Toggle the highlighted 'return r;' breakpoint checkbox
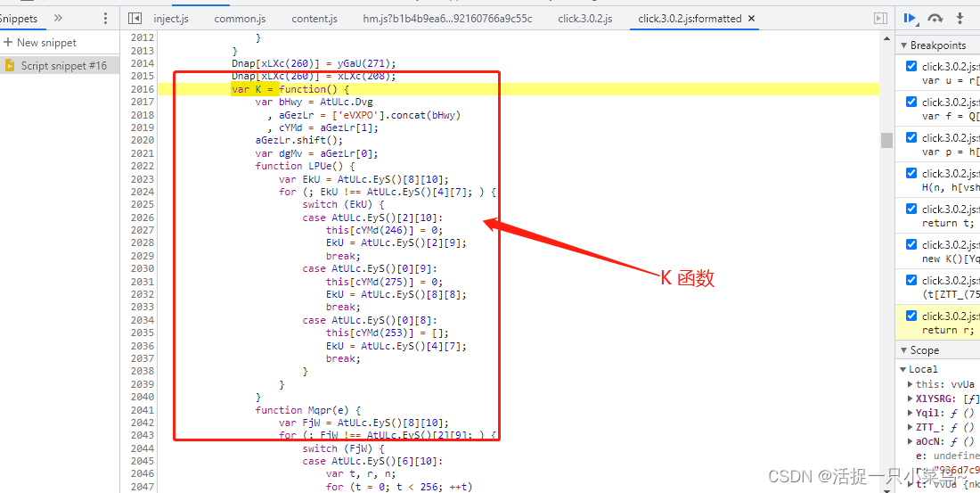The width and height of the screenshot is (980, 493). pos(911,316)
